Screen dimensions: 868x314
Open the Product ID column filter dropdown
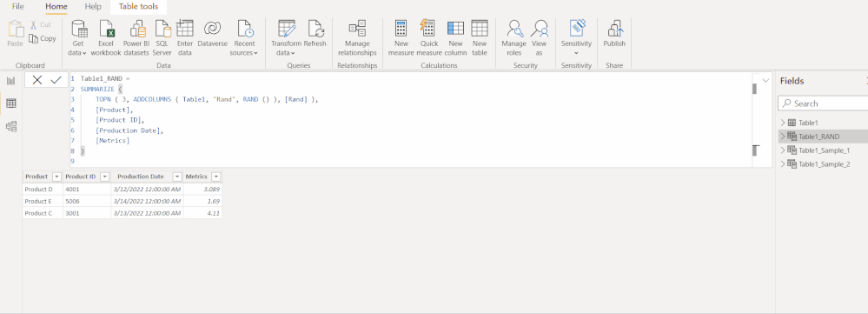click(104, 177)
